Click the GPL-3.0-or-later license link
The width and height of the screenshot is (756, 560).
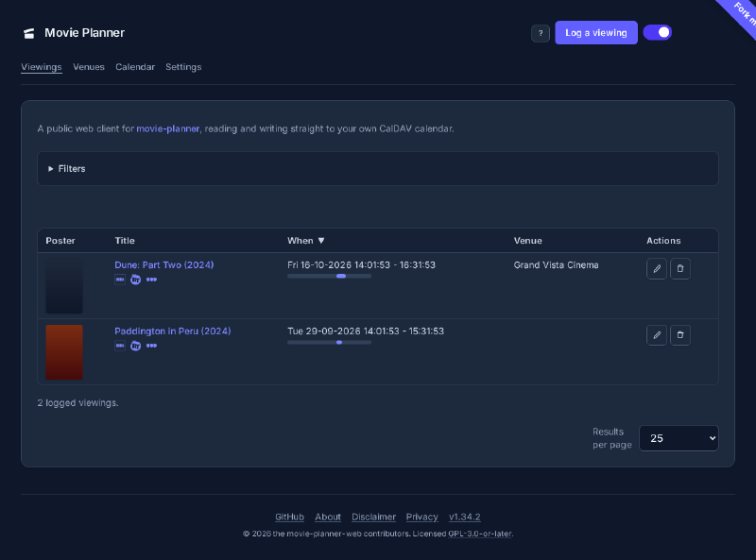click(x=480, y=534)
